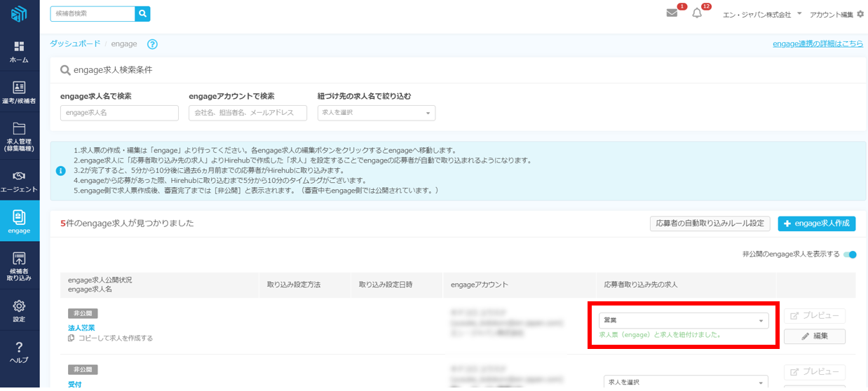Go to ホーム in sidebar
Viewport: 868px width, 391px height.
click(19, 52)
